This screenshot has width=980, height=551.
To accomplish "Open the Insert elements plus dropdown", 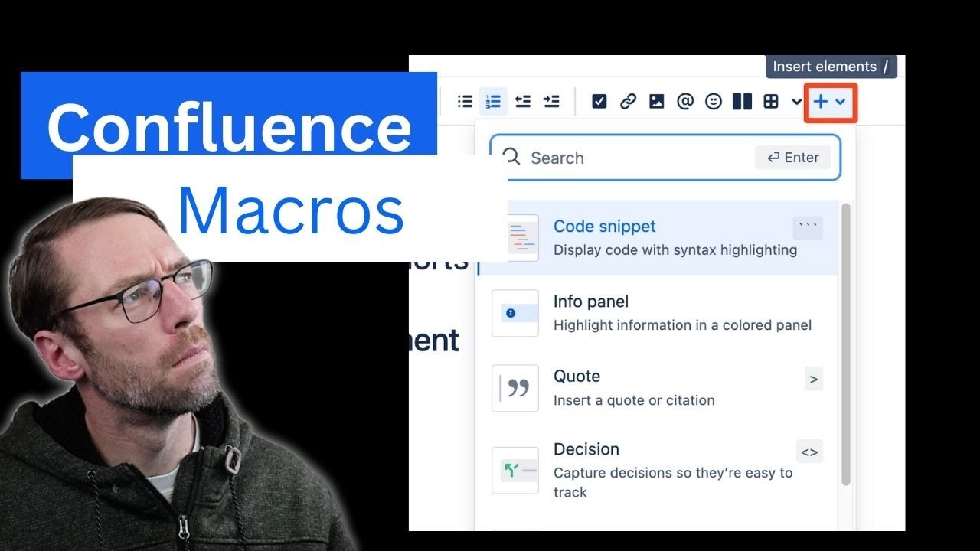I will click(830, 102).
